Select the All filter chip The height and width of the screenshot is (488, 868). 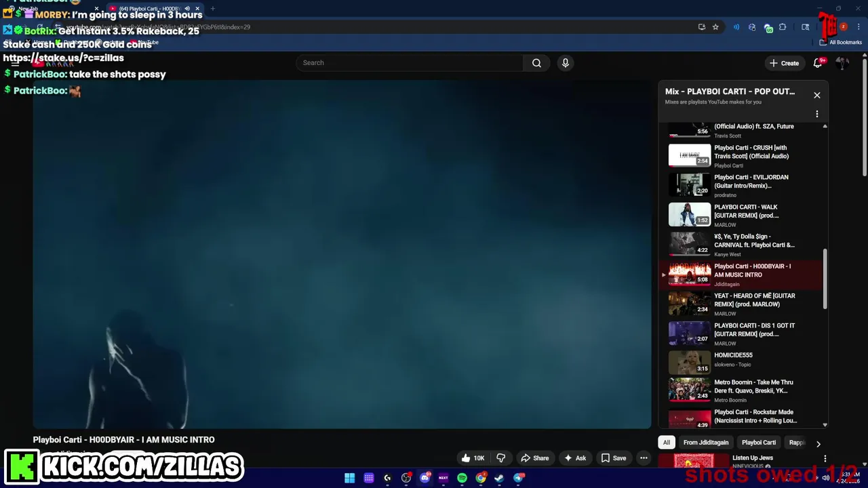point(667,443)
